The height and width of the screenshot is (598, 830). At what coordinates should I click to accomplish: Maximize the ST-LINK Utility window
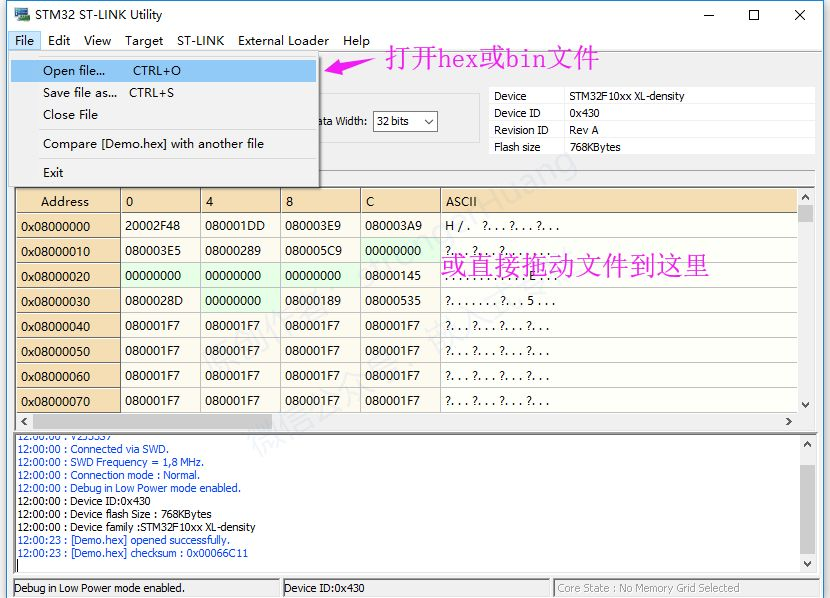point(754,15)
